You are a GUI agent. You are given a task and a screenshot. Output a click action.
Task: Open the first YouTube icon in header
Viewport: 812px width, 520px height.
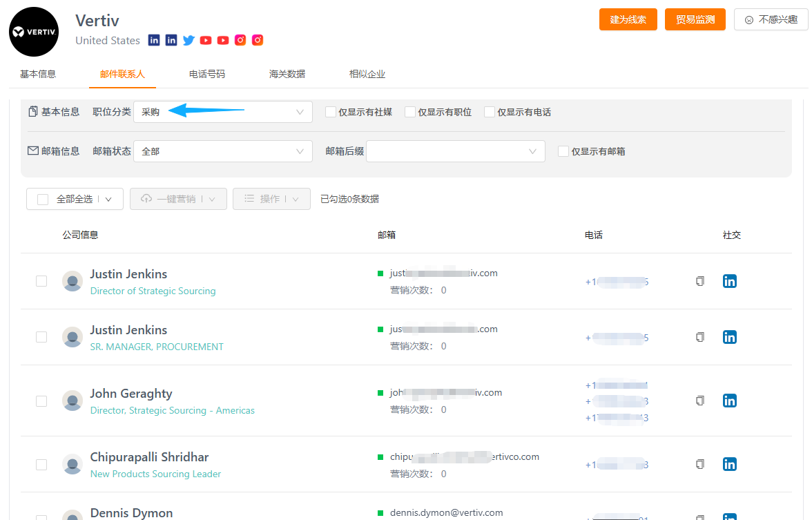(206, 40)
